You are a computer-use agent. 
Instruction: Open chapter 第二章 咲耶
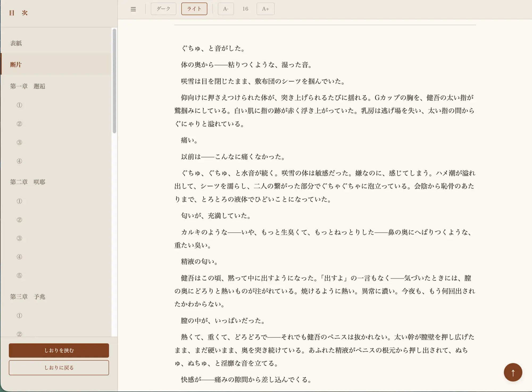point(28,182)
